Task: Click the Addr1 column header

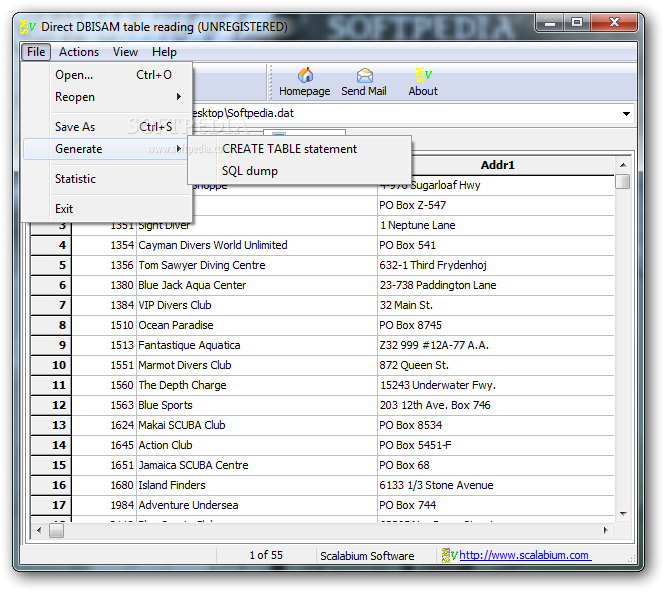Action: point(496,165)
